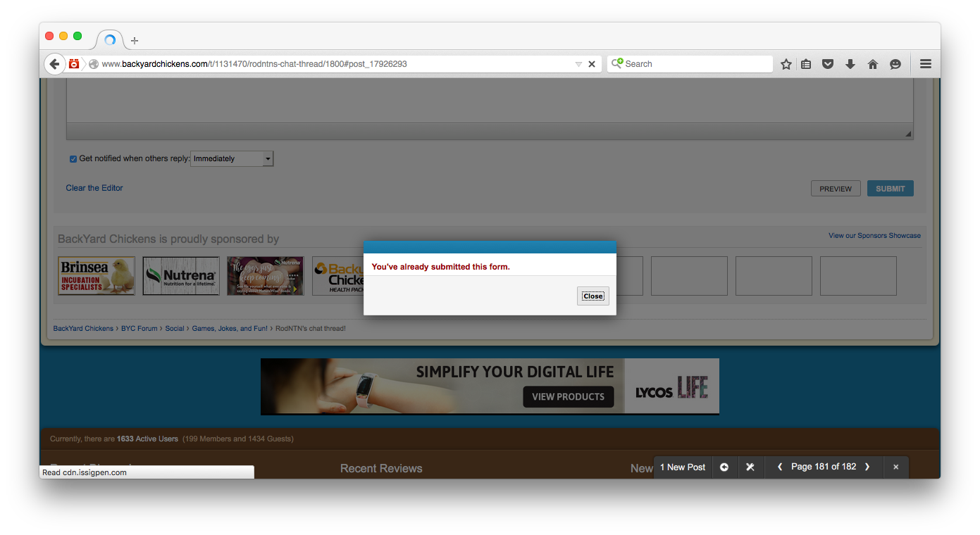Open a new tab with the plus button
Screen dimensions: 980x535
point(135,41)
